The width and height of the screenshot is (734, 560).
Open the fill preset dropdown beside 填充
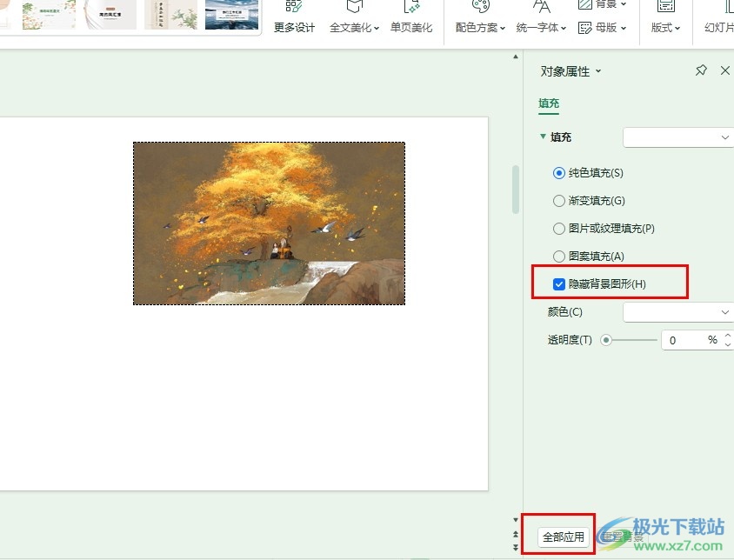pos(678,137)
